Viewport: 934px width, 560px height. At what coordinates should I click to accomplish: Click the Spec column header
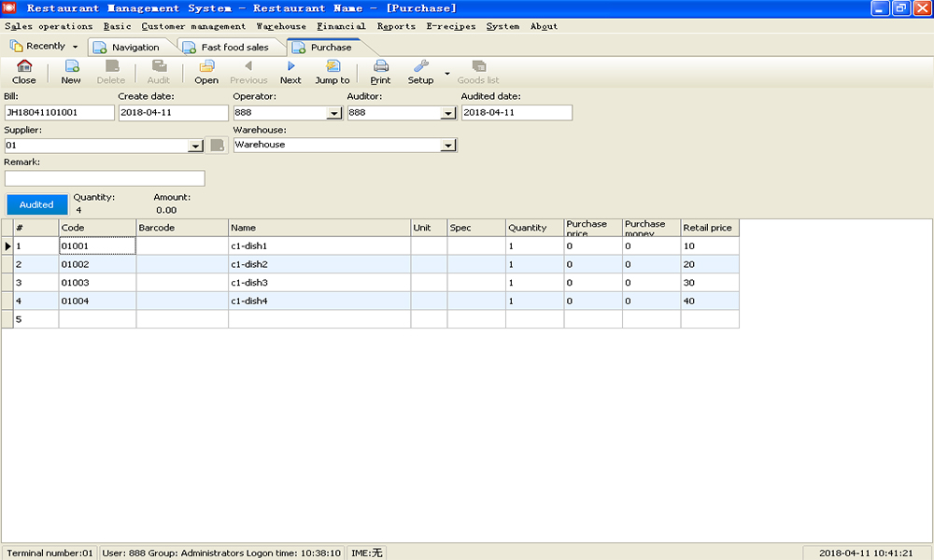476,228
